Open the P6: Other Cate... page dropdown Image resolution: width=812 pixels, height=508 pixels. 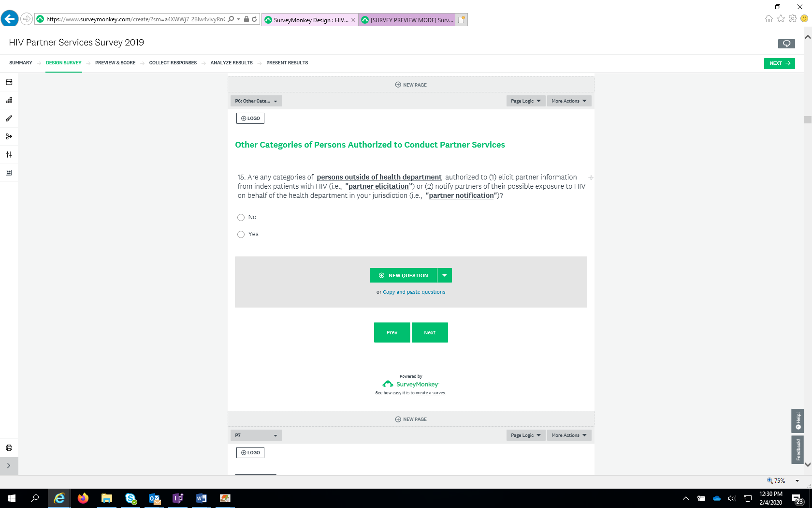[x=256, y=101]
